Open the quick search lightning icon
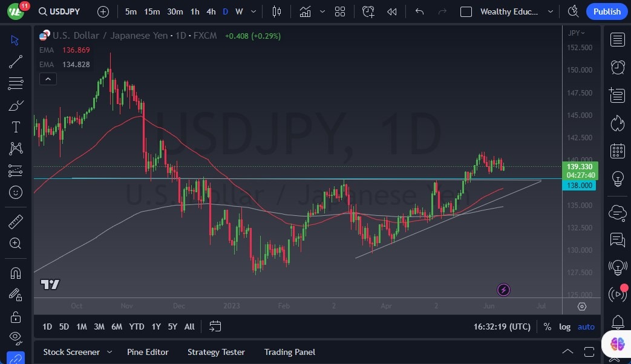This screenshot has height=364, width=631. (x=573, y=11)
